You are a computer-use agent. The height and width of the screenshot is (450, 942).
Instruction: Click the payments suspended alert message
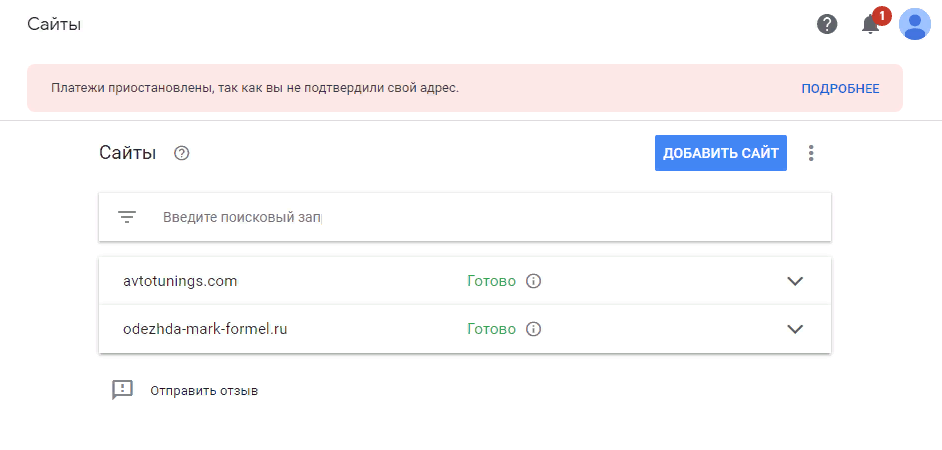point(255,88)
